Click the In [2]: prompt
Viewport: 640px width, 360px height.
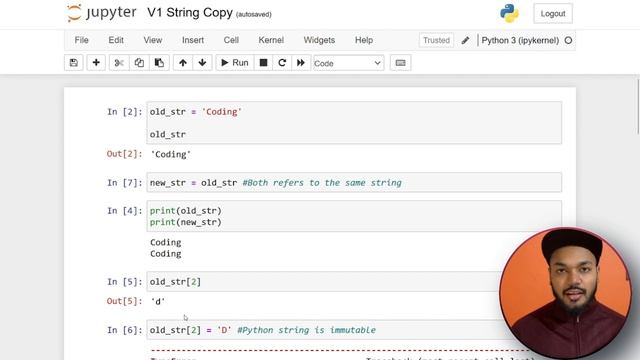point(124,112)
